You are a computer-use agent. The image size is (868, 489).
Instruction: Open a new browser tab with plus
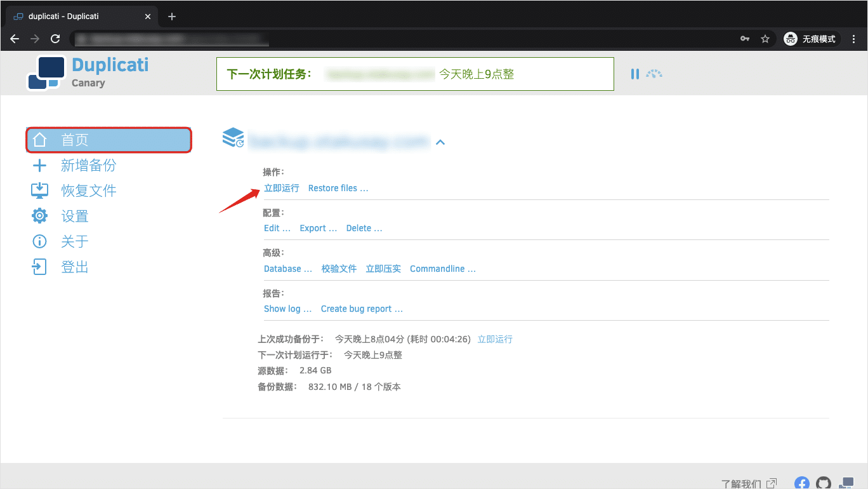(x=172, y=17)
